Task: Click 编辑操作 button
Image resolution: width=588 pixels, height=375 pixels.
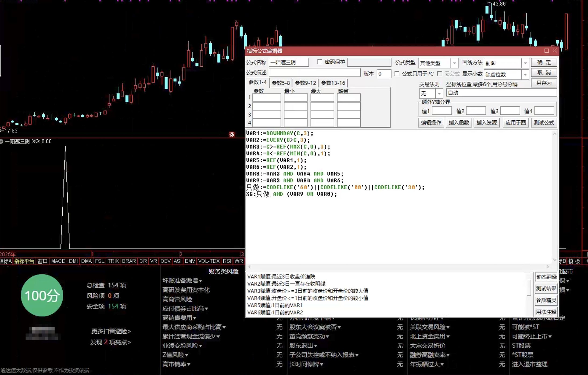Action: (431, 122)
